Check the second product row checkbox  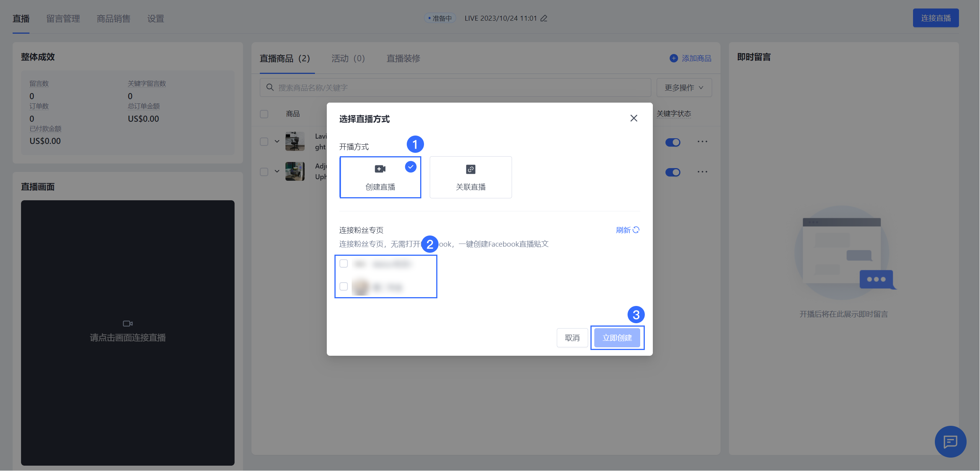(264, 172)
